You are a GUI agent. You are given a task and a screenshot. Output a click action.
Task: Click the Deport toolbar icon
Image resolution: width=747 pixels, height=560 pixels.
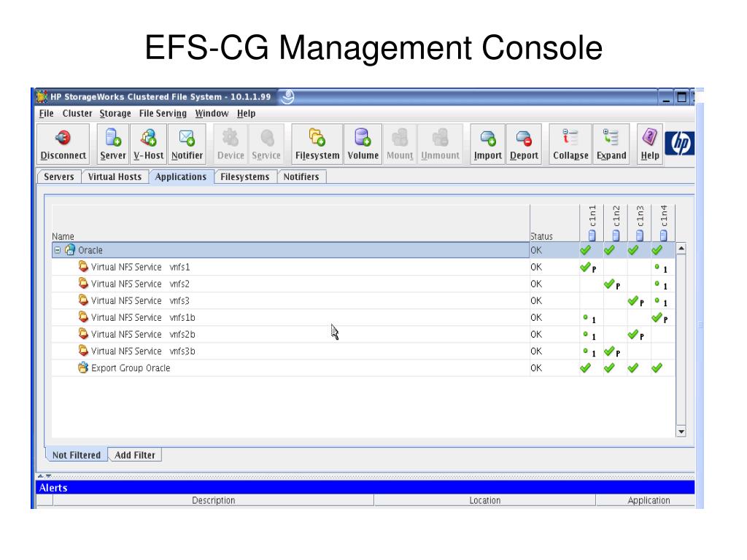[x=524, y=144]
